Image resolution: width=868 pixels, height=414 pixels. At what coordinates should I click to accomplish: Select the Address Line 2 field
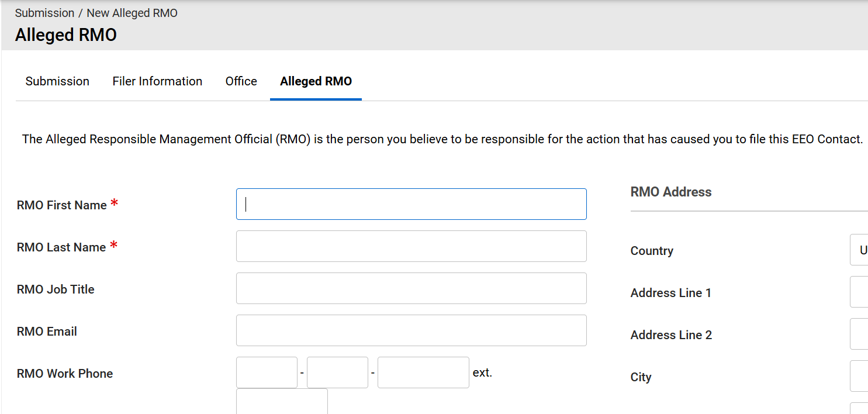(859, 334)
